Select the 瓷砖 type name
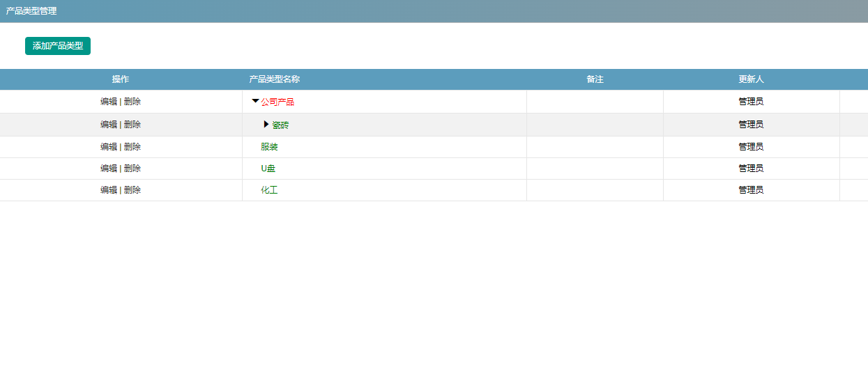Image resolution: width=868 pixels, height=367 pixels. coord(280,125)
